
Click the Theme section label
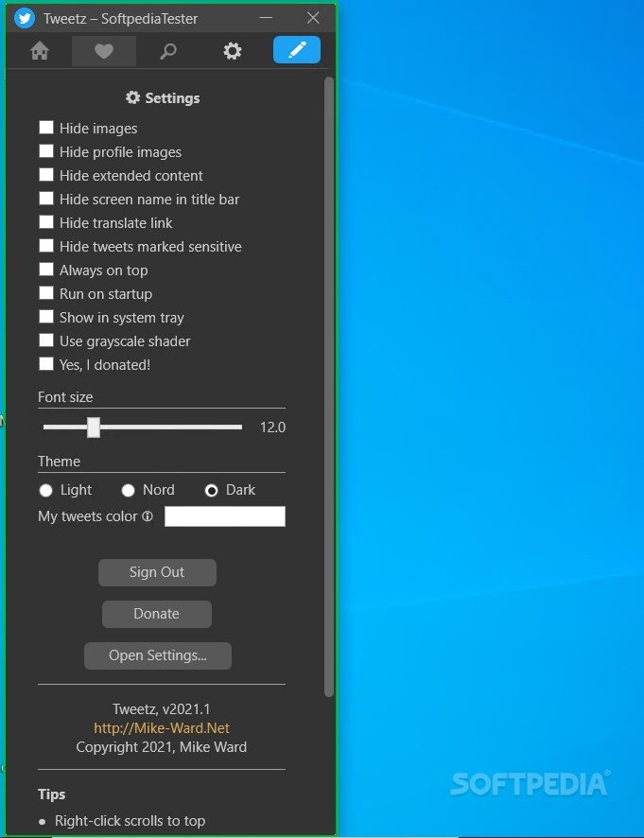click(59, 462)
